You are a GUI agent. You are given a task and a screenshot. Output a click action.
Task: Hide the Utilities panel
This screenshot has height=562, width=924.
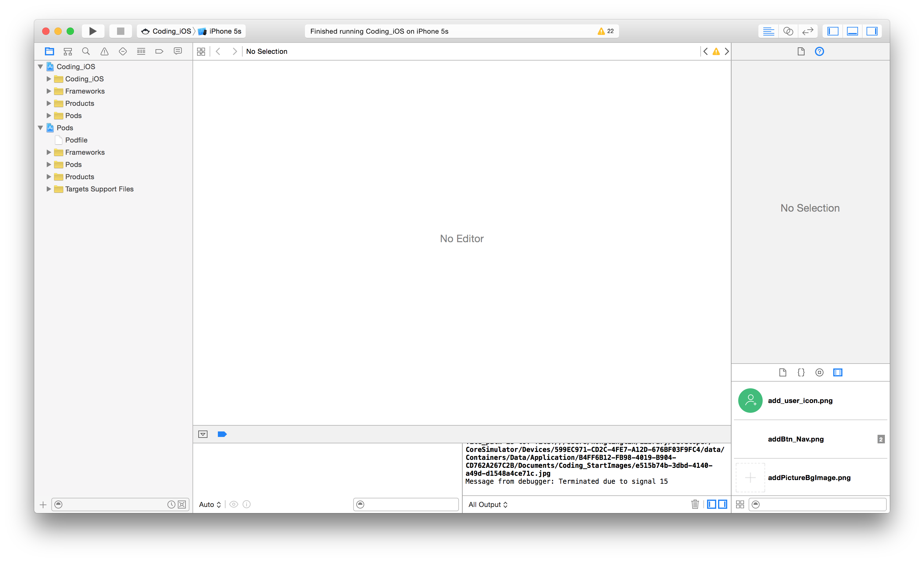[872, 31]
